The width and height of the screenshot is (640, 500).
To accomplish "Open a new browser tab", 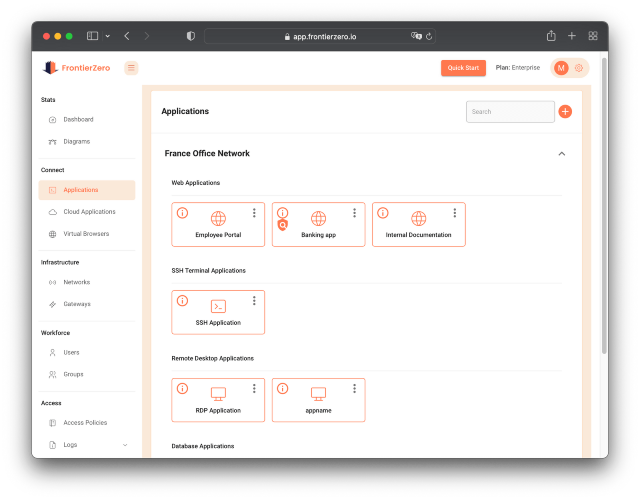I will click(x=572, y=36).
